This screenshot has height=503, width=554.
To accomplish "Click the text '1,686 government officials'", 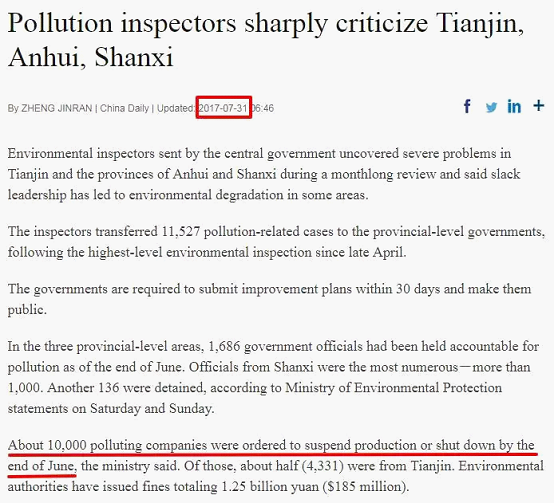I will coord(285,347).
